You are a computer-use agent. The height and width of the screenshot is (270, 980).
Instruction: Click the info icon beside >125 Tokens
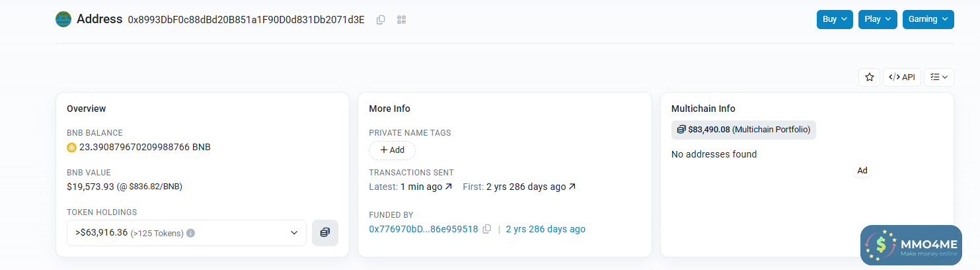(x=190, y=233)
